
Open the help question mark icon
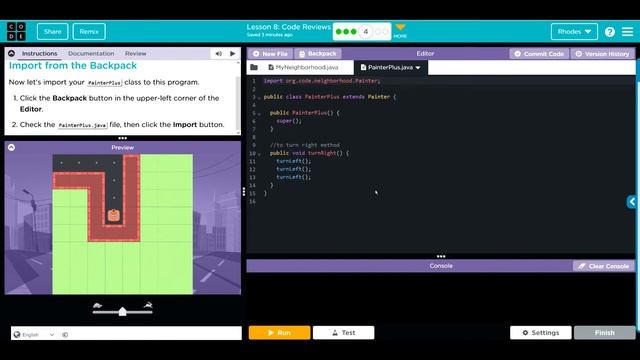click(610, 32)
